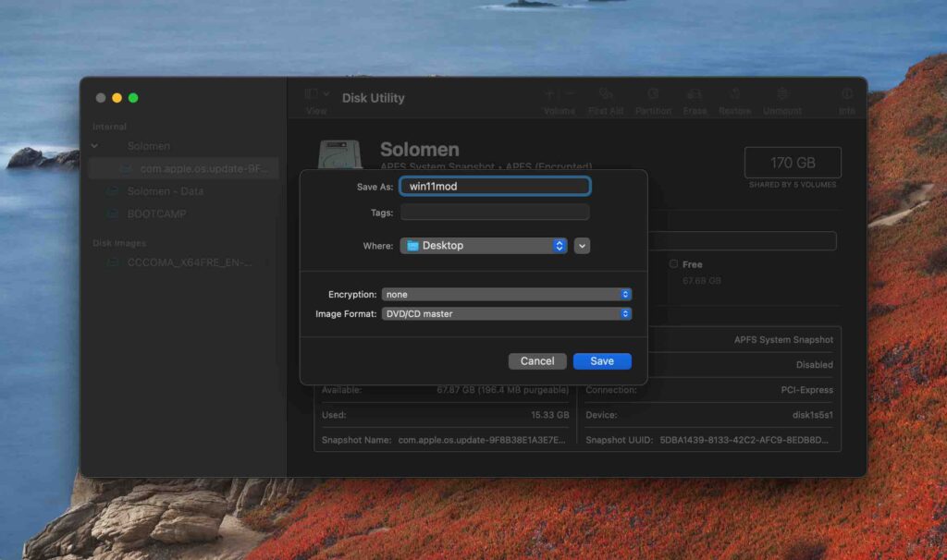Click the Used value 15.33 GB
Image resolution: width=947 pixels, height=560 pixels.
pyautogui.click(x=549, y=415)
